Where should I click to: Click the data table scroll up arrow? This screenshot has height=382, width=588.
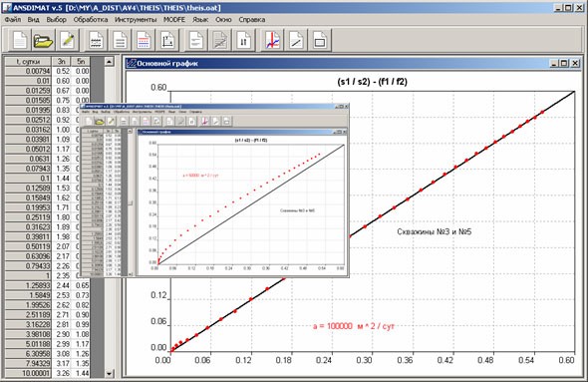point(109,61)
